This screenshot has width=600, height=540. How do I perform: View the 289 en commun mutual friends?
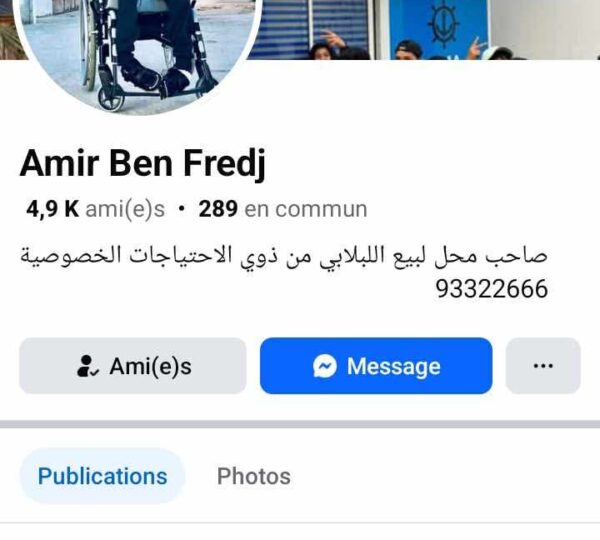click(x=283, y=209)
